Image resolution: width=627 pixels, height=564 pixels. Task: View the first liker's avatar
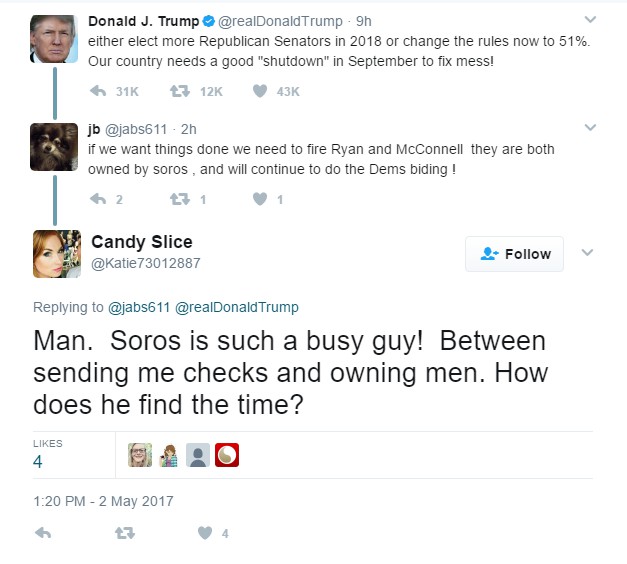(140, 455)
